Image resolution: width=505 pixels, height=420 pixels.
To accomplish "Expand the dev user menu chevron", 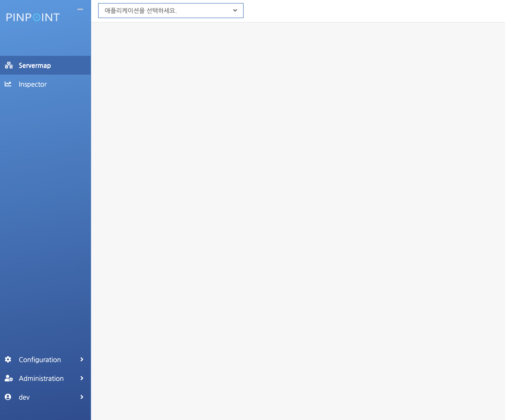I will coord(82,397).
